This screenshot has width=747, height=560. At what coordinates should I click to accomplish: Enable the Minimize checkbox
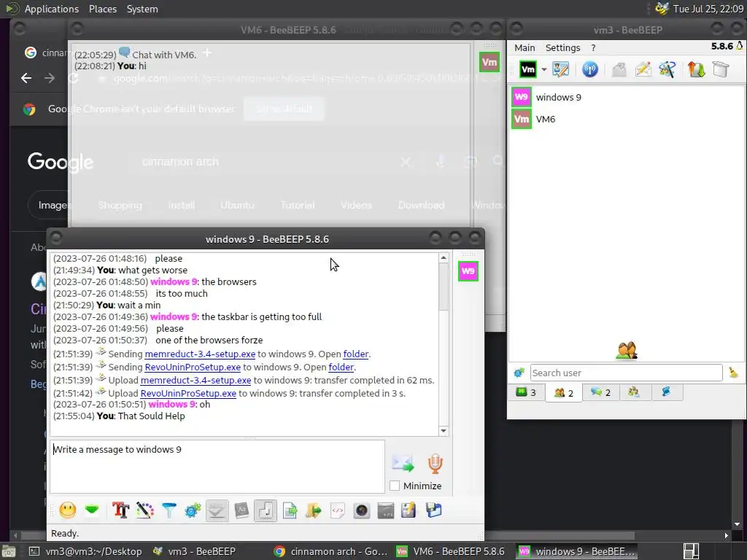tap(395, 486)
